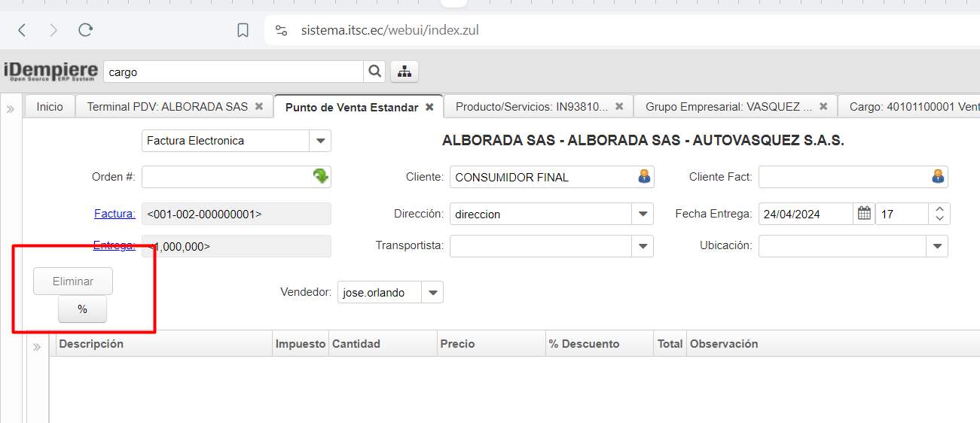This screenshot has width=980, height=423.
Task: Open the Transportista dropdown
Action: (x=643, y=246)
